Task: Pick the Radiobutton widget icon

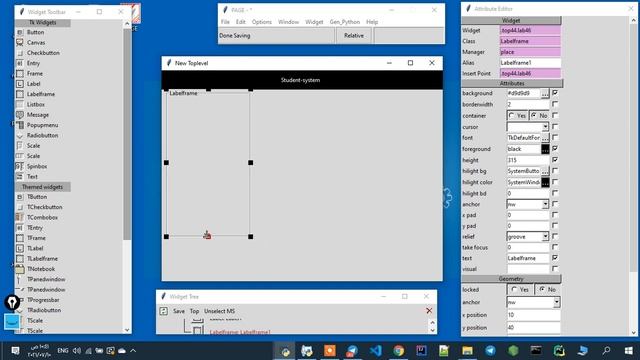Action: (x=20, y=135)
